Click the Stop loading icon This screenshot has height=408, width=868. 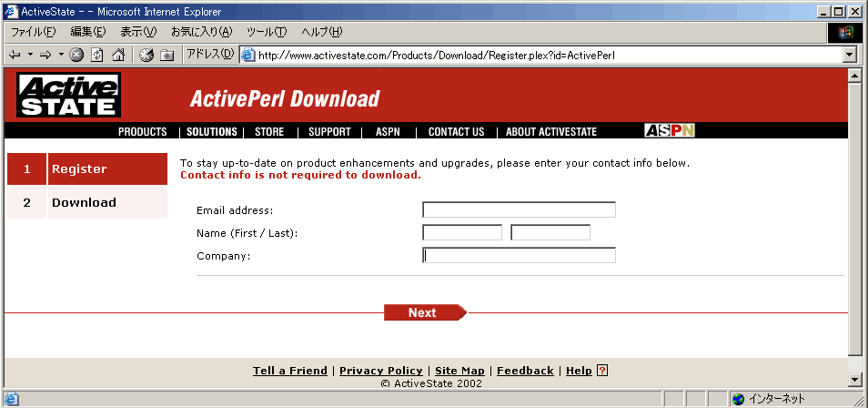tap(76, 55)
